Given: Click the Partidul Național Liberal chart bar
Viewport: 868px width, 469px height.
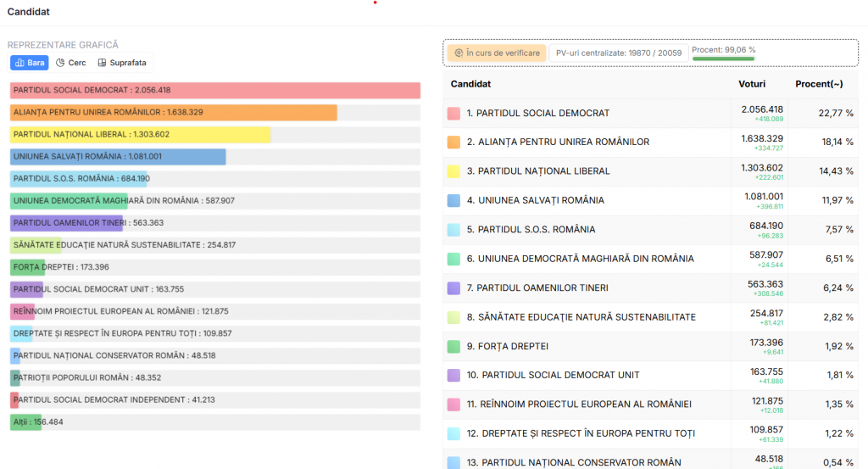Looking at the screenshot, I should click(x=140, y=135).
